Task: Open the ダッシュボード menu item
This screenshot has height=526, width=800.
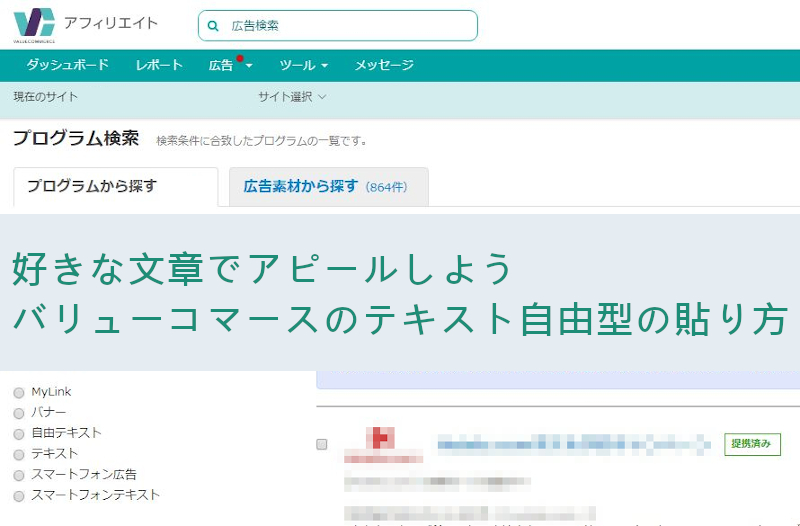Action: pyautogui.click(x=67, y=65)
